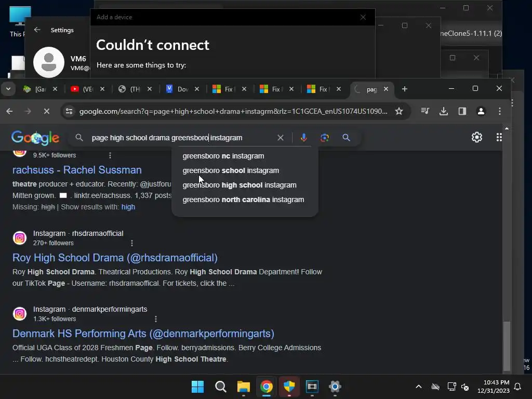
Task: Open File Explorer from taskbar
Action: pos(244,387)
